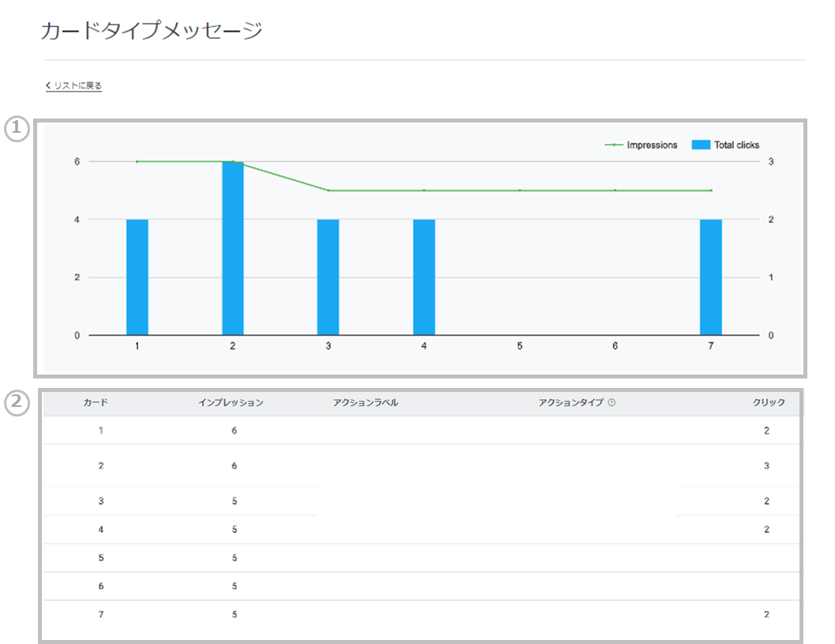The image size is (835, 644).
Task: Click the カード column header
Action: (x=96, y=403)
